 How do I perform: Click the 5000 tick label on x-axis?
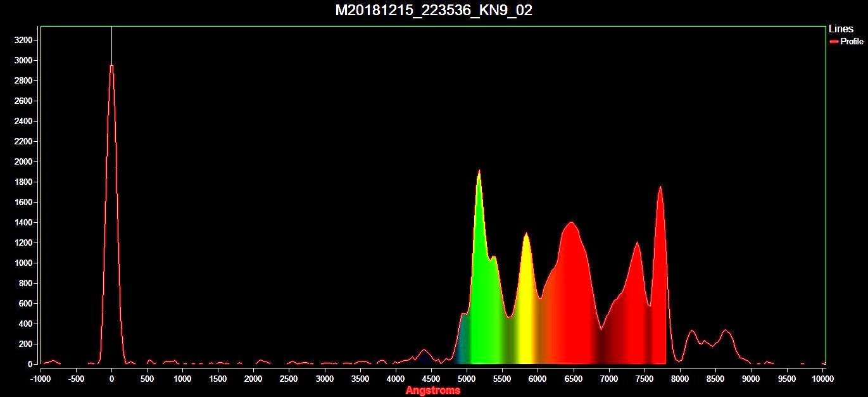[x=467, y=379]
